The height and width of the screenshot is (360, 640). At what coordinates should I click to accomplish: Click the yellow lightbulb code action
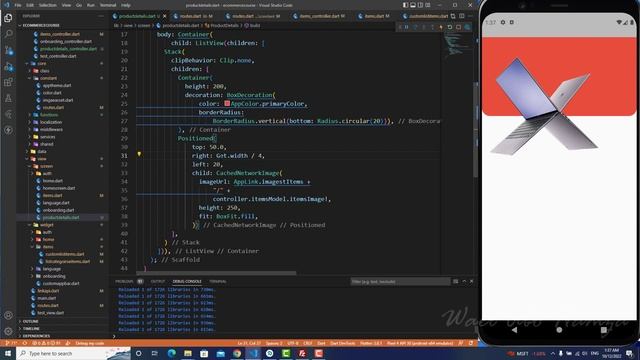[x=139, y=154]
